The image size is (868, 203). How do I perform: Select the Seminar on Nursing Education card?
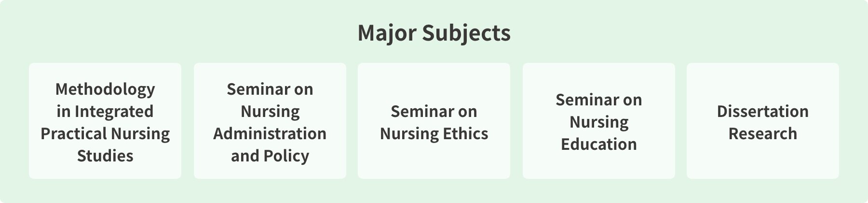(599, 121)
